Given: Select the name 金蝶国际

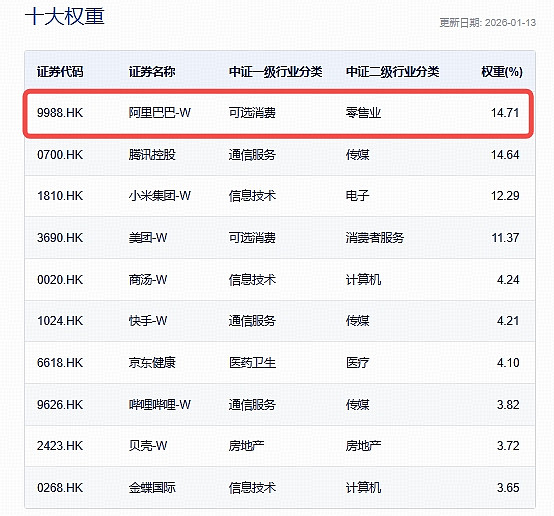Looking at the screenshot, I should (x=152, y=488).
